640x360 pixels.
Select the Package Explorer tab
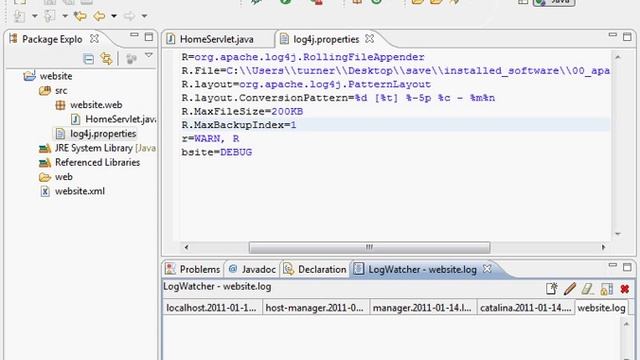pos(52,39)
